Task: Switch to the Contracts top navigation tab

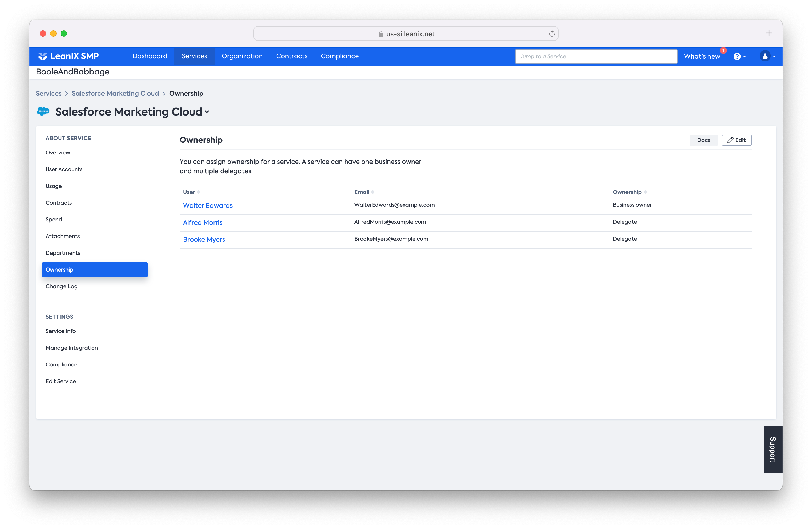Action: point(291,56)
